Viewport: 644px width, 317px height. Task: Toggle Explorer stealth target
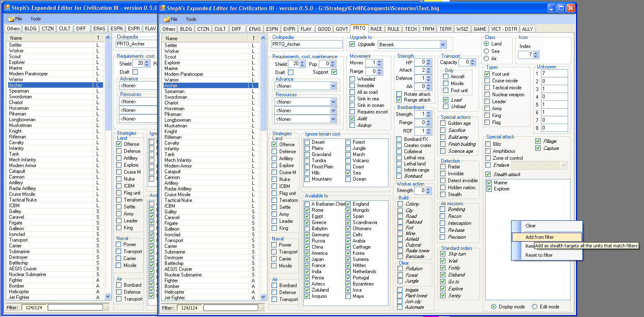click(489, 189)
